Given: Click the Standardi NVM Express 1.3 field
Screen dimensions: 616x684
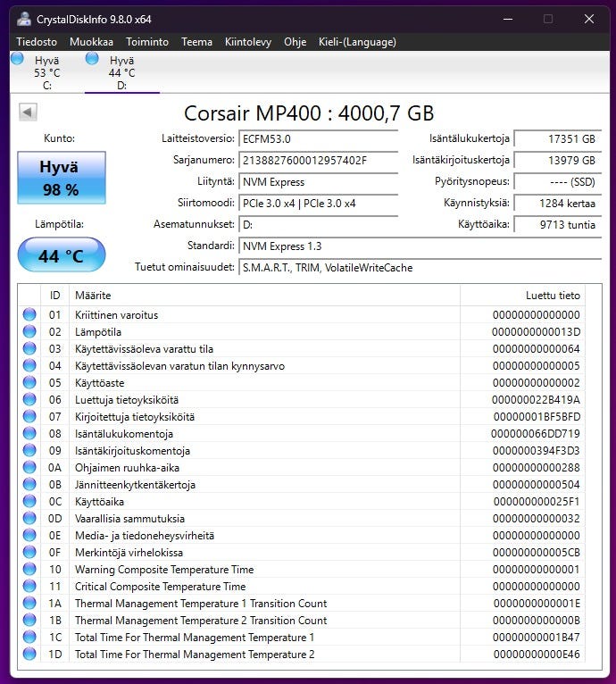Looking at the screenshot, I should pos(420,246).
